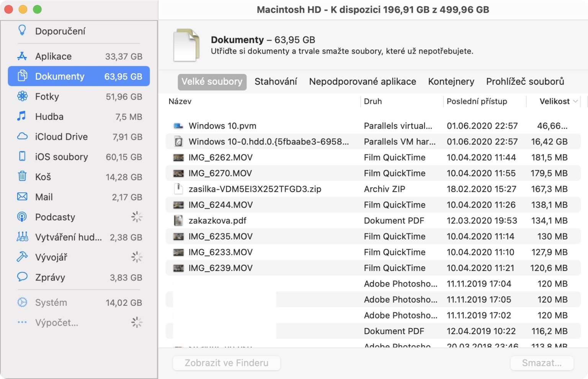
Task: Select the IMG_6244.MOV file name
Action: coord(220,205)
